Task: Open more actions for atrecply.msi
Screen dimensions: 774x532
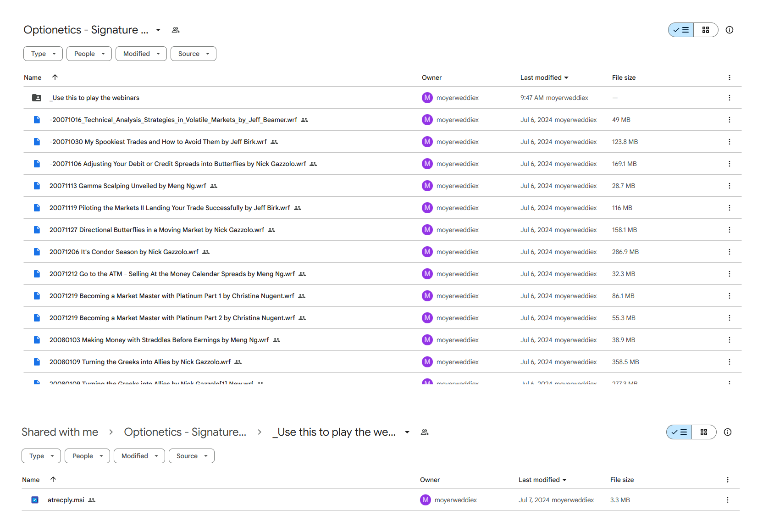Action: pyautogui.click(x=728, y=500)
